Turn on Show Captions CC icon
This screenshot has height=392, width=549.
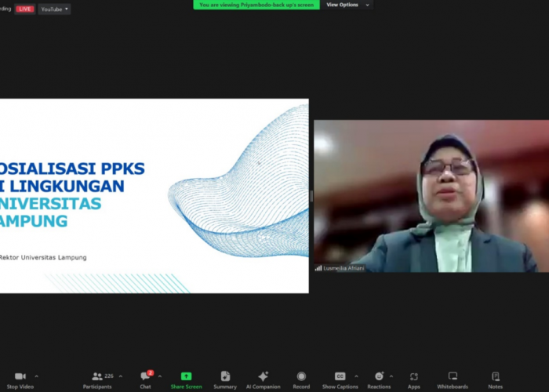340,376
